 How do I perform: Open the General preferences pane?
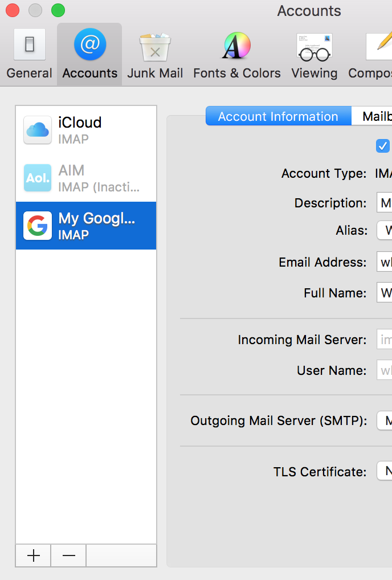click(x=30, y=55)
